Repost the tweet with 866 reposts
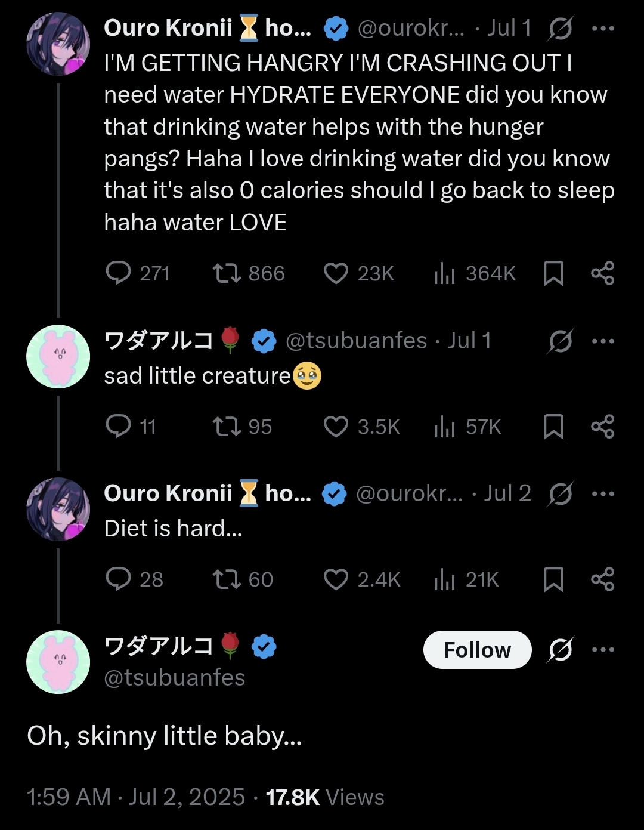Viewport: 644px width, 830px height. tap(227, 273)
